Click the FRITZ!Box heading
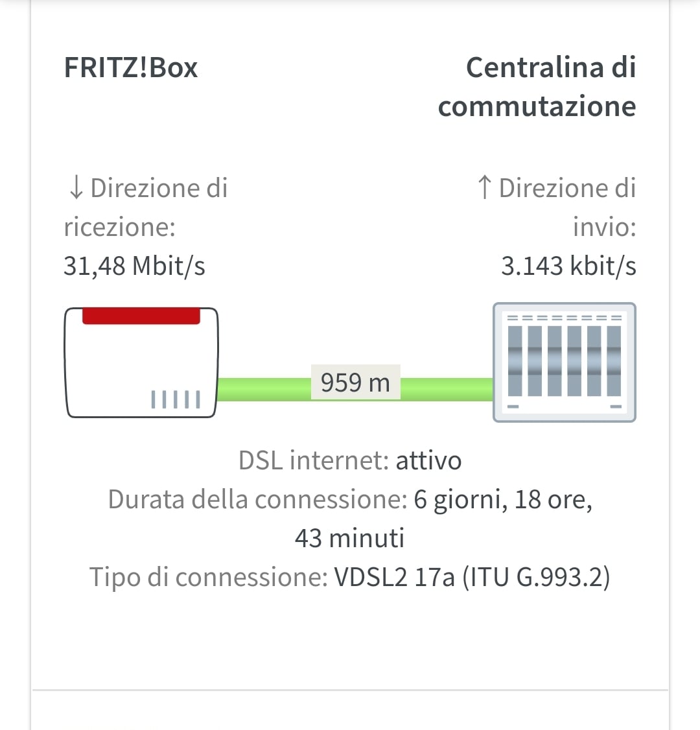 (131, 68)
